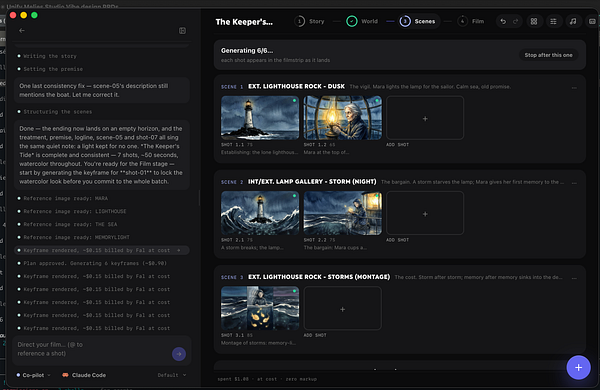Add a shot to Scene 1
This screenshot has width=600, height=390.
coord(425,118)
